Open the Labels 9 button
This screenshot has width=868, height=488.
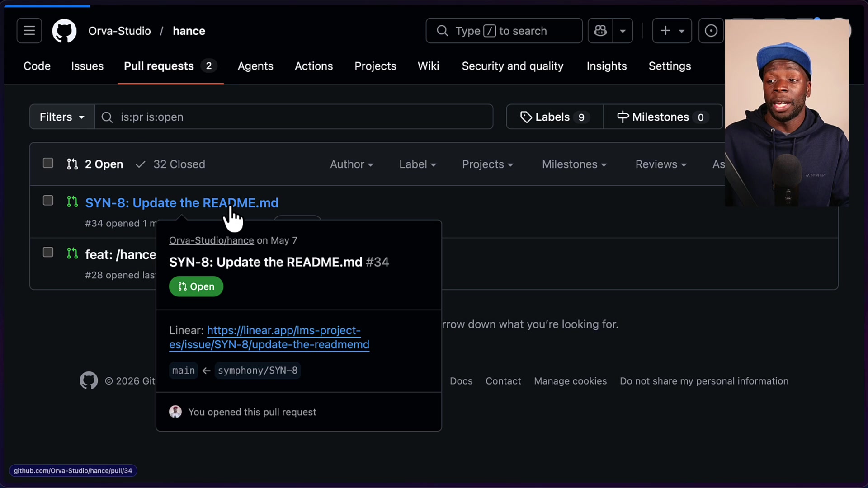click(x=555, y=117)
